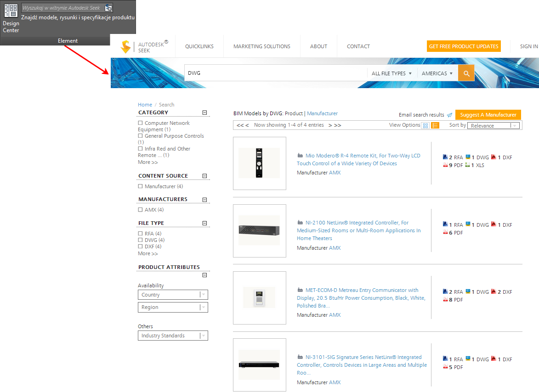Open the Mio Modero remote thumbnail
Image resolution: width=539 pixels, height=392 pixels.
click(260, 163)
